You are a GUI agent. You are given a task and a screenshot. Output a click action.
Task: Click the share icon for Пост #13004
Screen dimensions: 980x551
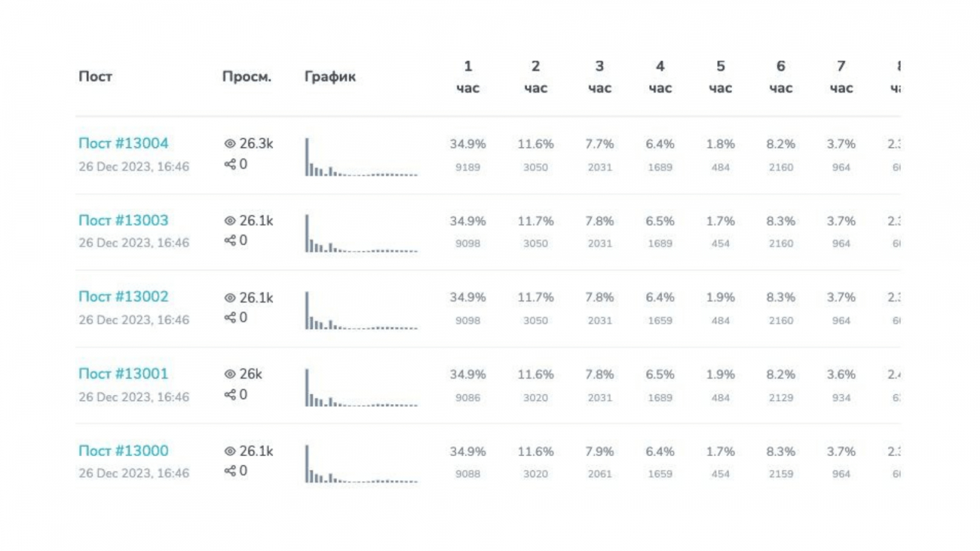[x=230, y=164]
